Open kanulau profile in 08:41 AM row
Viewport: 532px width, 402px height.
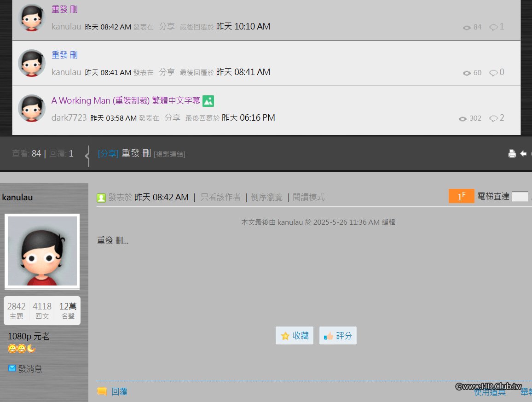click(66, 72)
